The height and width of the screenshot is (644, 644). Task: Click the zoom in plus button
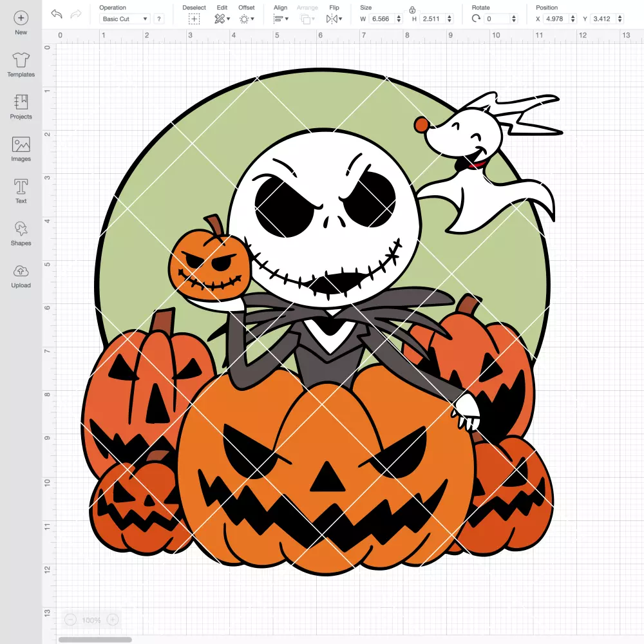point(113,620)
